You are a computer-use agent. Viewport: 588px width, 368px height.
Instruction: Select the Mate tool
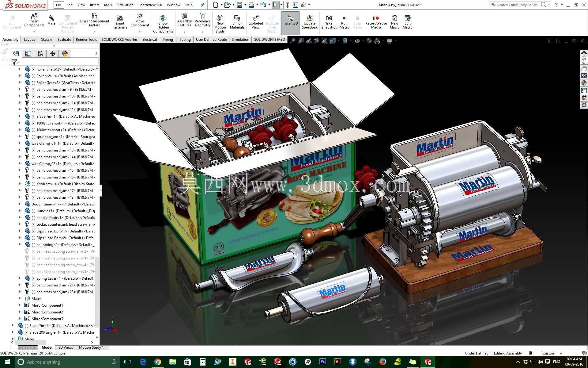(x=51, y=20)
